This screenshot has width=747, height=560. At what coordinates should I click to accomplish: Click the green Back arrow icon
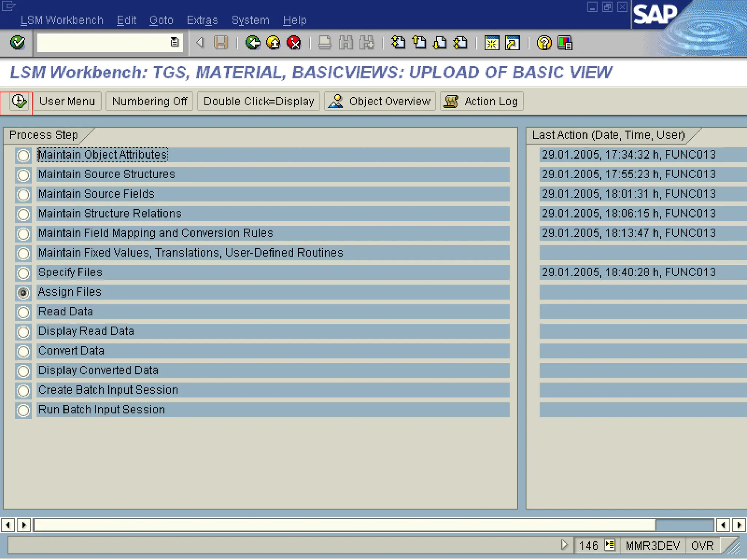(252, 43)
